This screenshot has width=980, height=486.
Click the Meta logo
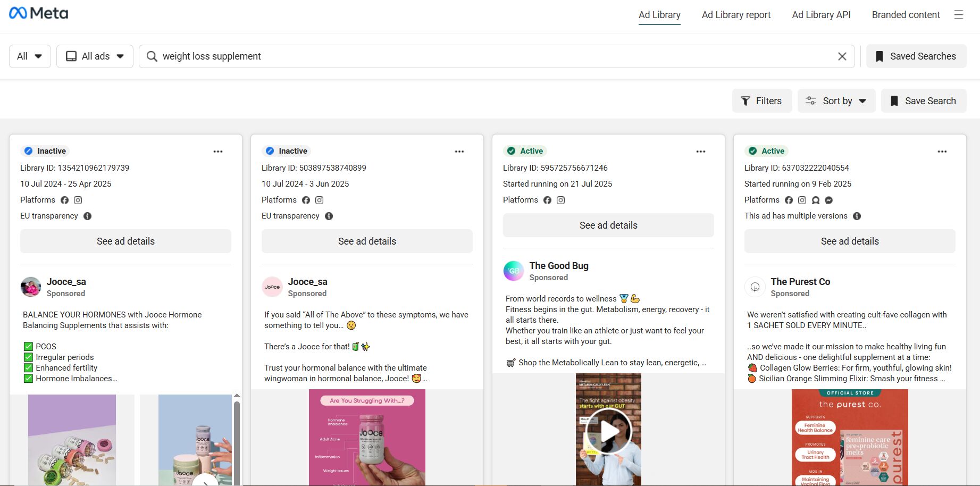tap(38, 13)
